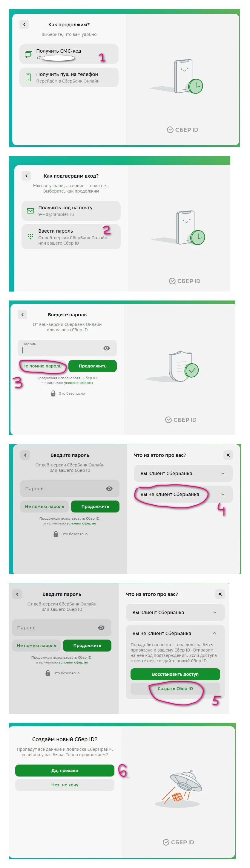
Task: Click the Сбер ID logo in first panel
Action: [183, 130]
